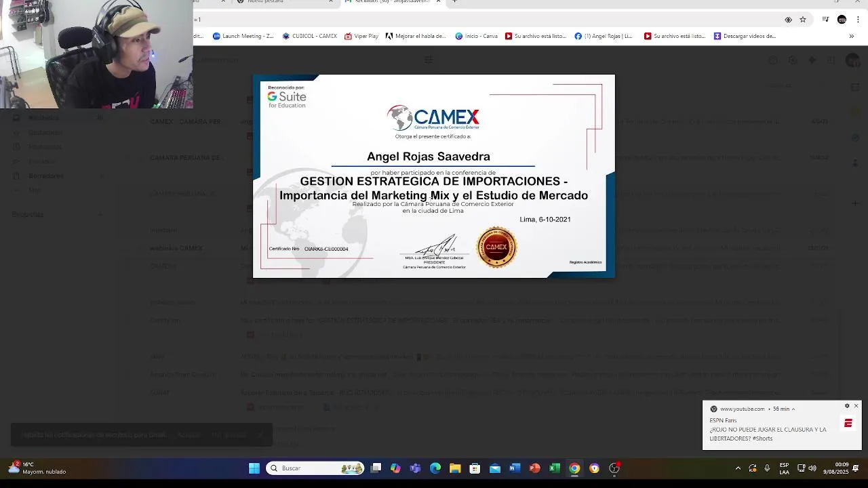Open Task View from the taskbar
868x488 pixels.
click(376, 468)
